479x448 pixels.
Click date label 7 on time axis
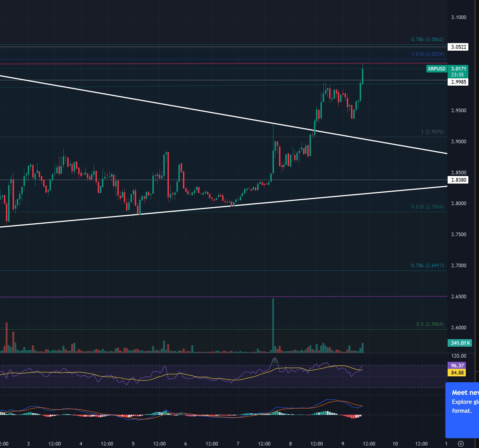pos(238,444)
